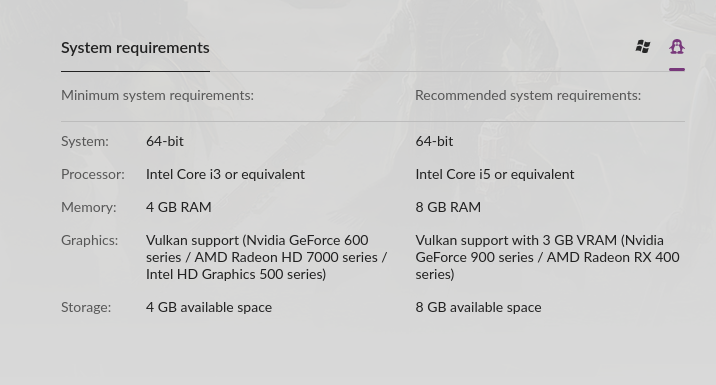This screenshot has width=716, height=385.
Task: Click the GeForce 600 series graphics text
Action: tap(267, 257)
